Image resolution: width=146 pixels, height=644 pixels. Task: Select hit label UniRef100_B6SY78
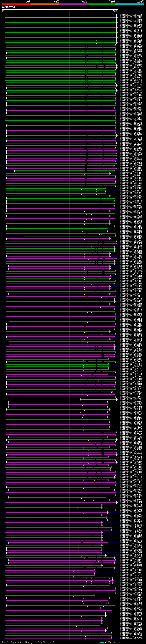pos(131,630)
